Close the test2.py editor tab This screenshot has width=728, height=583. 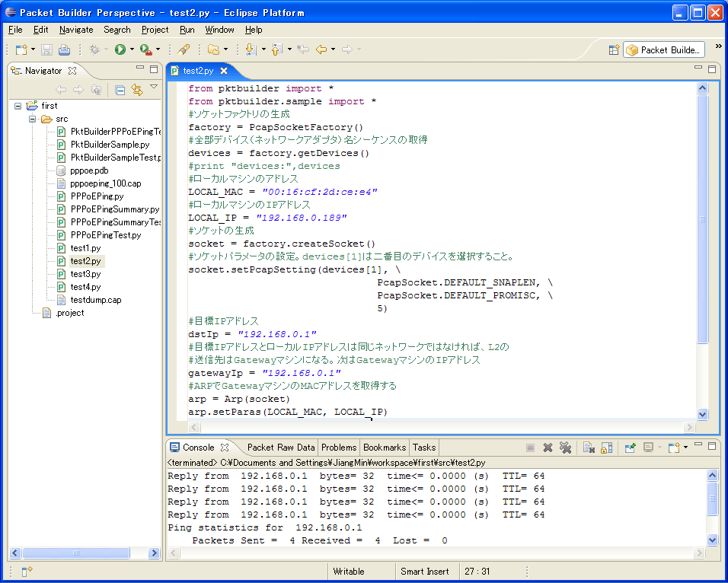point(224,71)
